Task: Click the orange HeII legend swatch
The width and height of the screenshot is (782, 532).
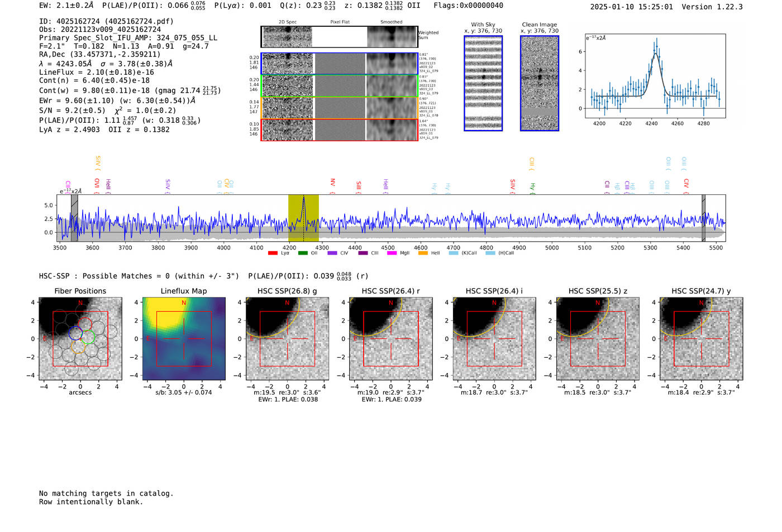Action: 423,253
